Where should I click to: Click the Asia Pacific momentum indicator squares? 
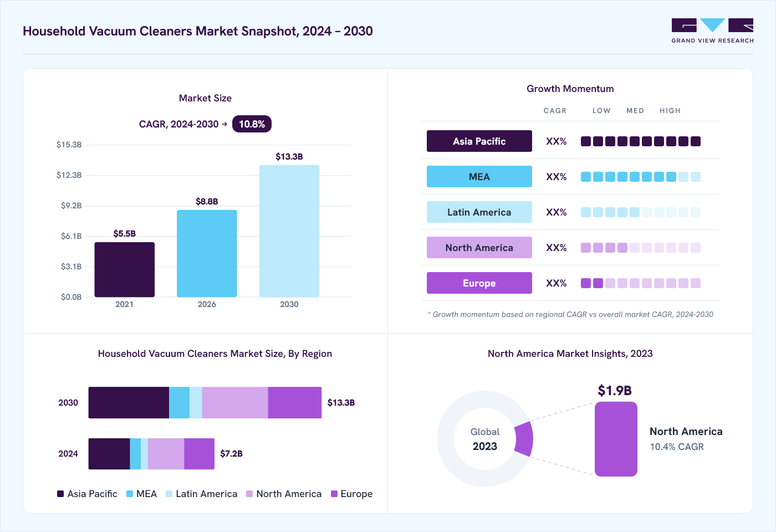pyautogui.click(x=641, y=141)
